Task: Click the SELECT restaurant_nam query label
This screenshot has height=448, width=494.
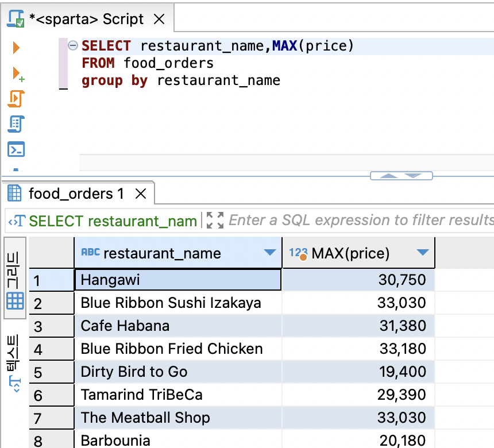Action: [x=113, y=221]
